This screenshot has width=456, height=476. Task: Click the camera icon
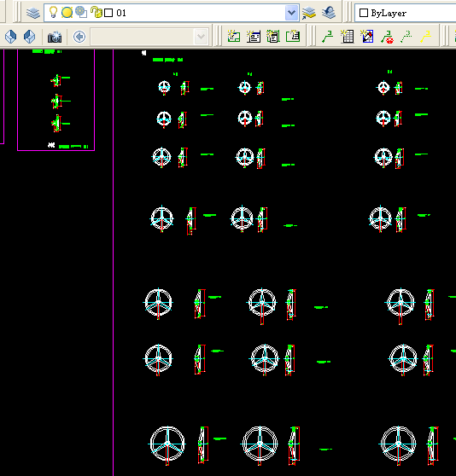point(55,37)
